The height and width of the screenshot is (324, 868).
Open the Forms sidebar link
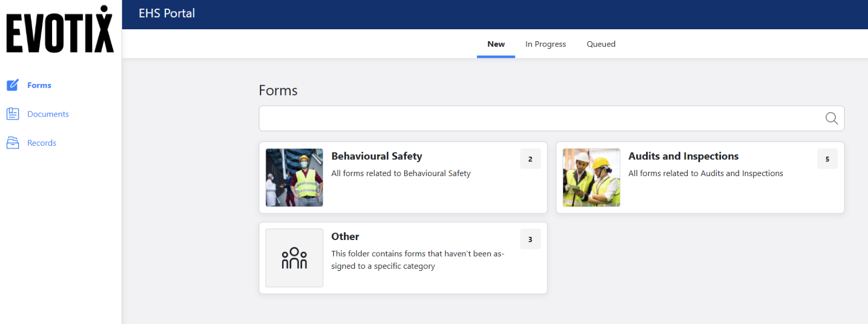[x=39, y=85]
